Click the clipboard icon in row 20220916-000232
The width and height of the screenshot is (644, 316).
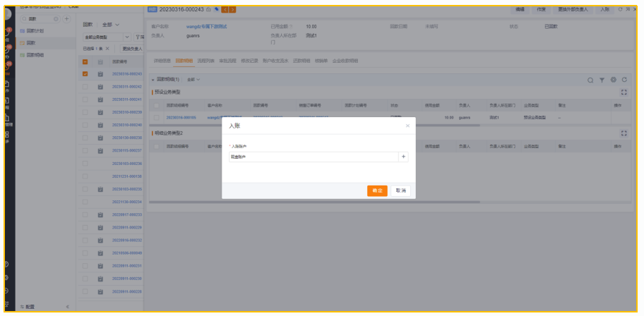tap(100, 240)
